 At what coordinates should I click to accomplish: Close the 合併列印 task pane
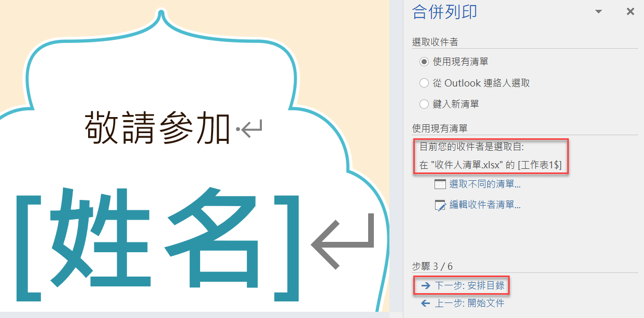[x=631, y=11]
